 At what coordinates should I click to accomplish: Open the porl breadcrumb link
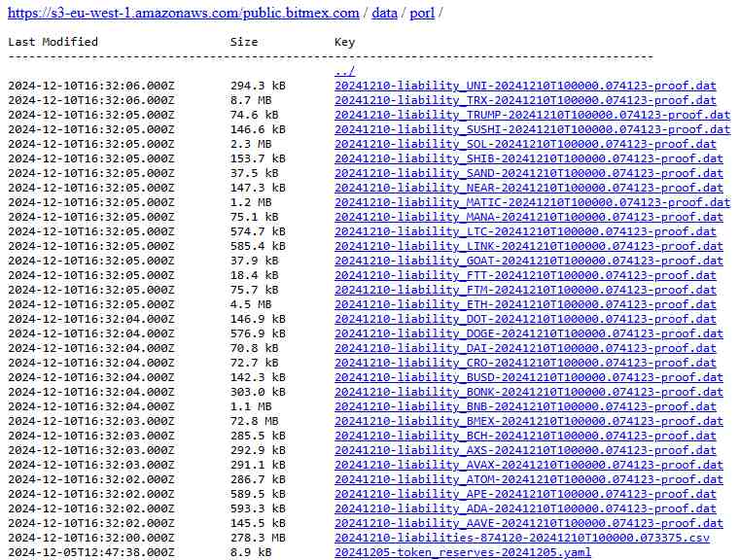[x=422, y=13]
